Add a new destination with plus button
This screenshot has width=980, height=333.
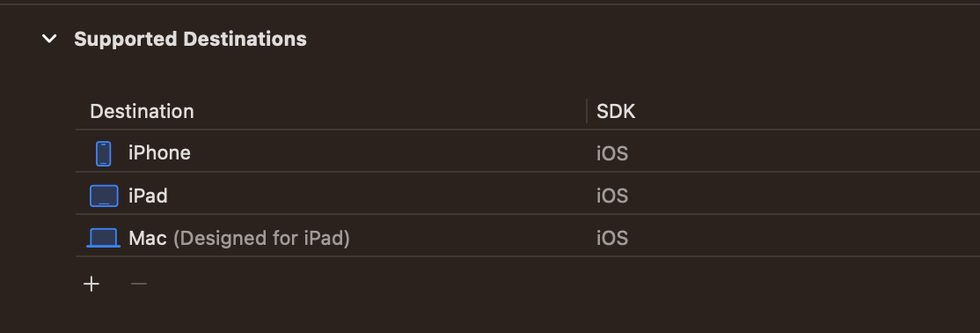(x=91, y=285)
